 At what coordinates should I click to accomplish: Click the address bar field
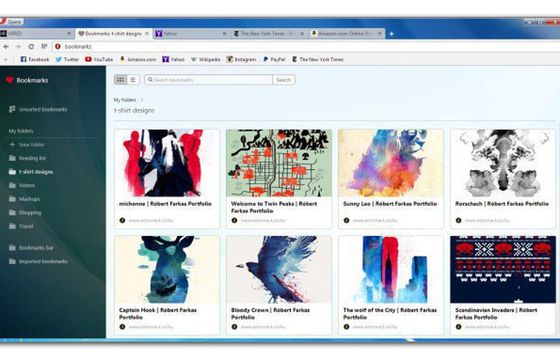[x=307, y=46]
